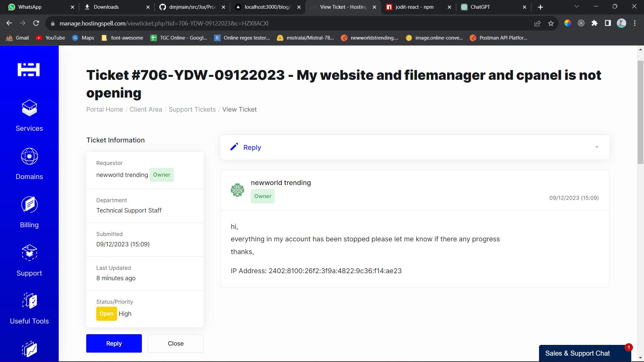Click the HostingSpell logo icon
The width and height of the screenshot is (644, 362).
[x=29, y=70]
